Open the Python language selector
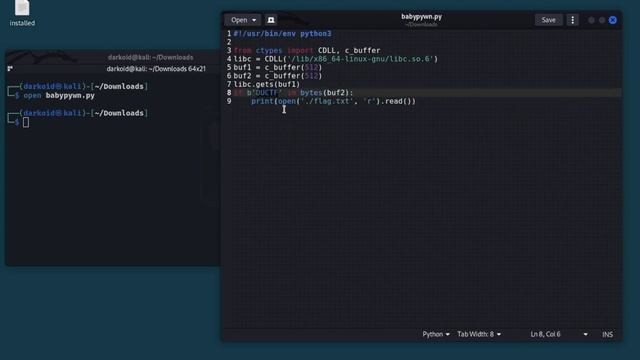The height and width of the screenshot is (360, 640). click(436, 334)
